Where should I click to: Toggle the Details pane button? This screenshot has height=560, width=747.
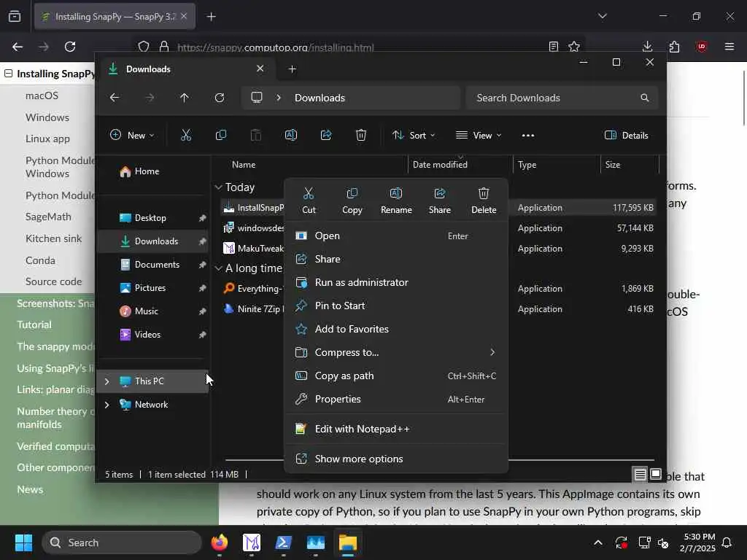626,135
